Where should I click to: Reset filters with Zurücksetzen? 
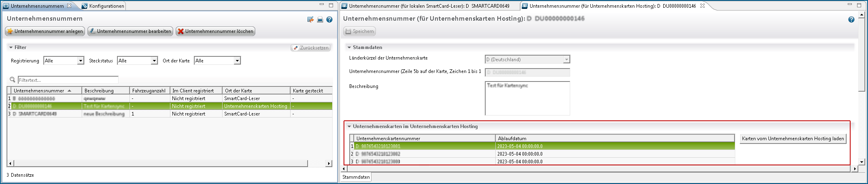point(310,48)
